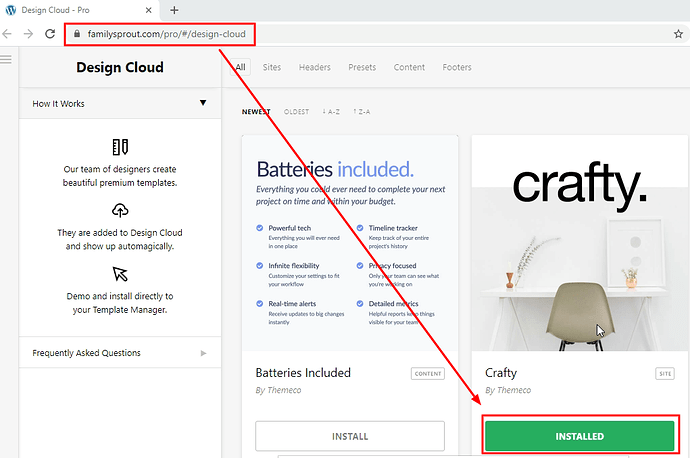Click the Batteries Included title text
This screenshot has width=690, height=458.
click(303, 373)
